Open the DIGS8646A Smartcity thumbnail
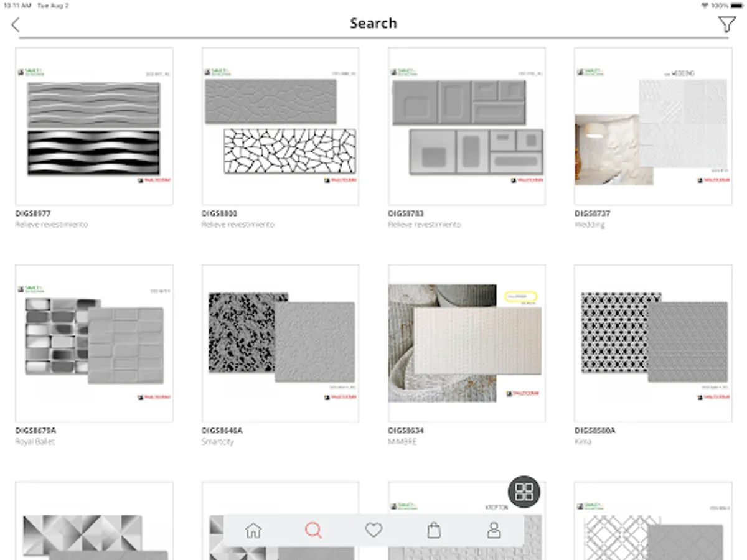This screenshot has width=747, height=560. coord(280,343)
